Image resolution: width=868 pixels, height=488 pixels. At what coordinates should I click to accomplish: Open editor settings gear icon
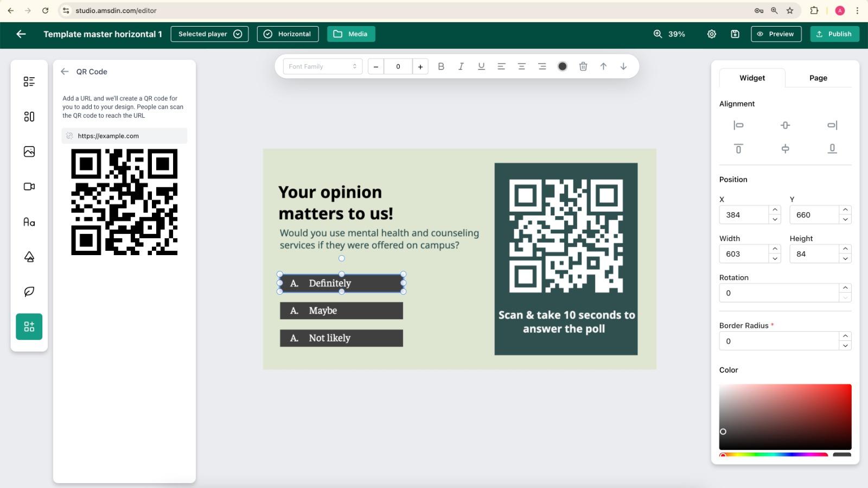712,34
